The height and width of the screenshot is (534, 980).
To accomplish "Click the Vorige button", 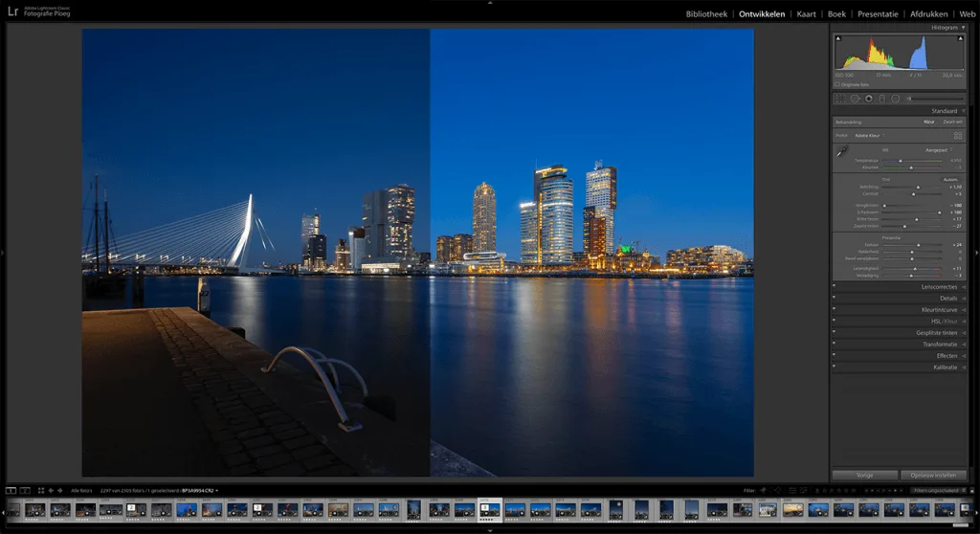I will click(865, 476).
